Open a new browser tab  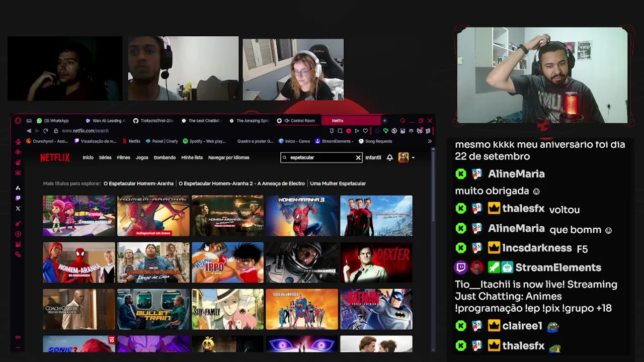(x=384, y=121)
